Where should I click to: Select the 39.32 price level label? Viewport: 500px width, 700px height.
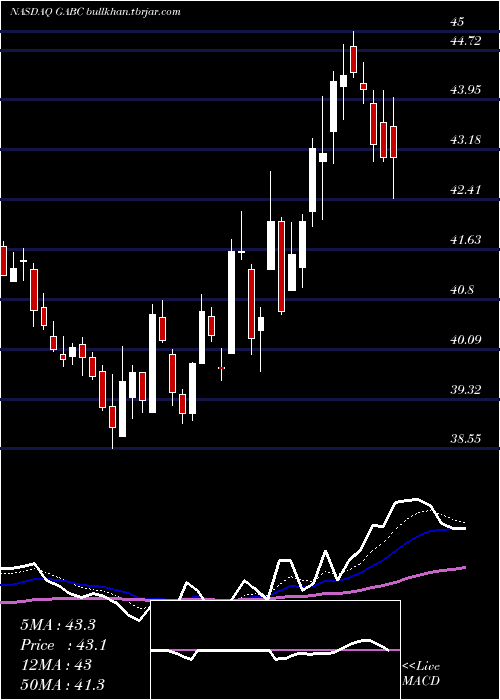pyautogui.click(x=466, y=390)
